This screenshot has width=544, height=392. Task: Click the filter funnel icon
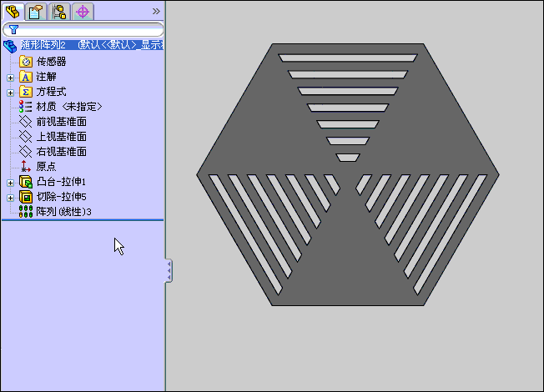[x=13, y=30]
